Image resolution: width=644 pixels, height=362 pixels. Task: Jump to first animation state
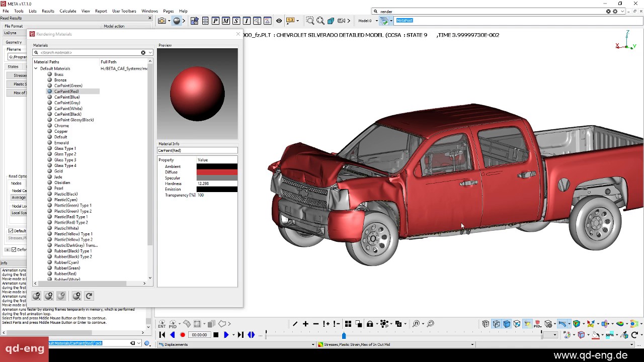pos(162,335)
